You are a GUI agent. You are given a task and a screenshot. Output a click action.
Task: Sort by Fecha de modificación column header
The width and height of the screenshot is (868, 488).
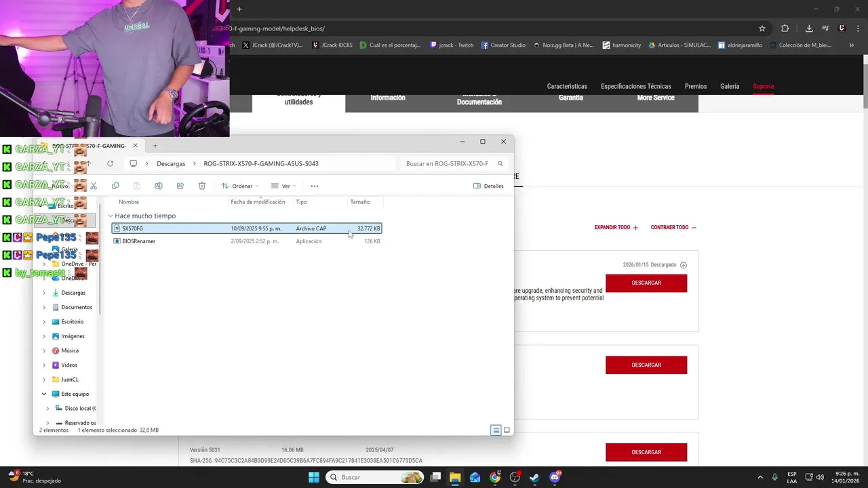point(258,202)
